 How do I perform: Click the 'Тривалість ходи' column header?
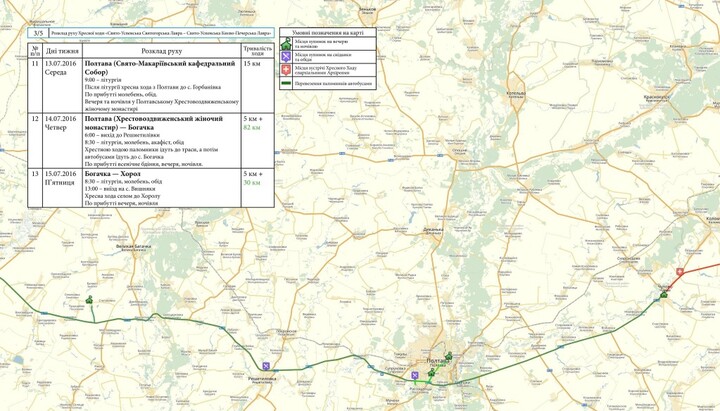click(257, 50)
